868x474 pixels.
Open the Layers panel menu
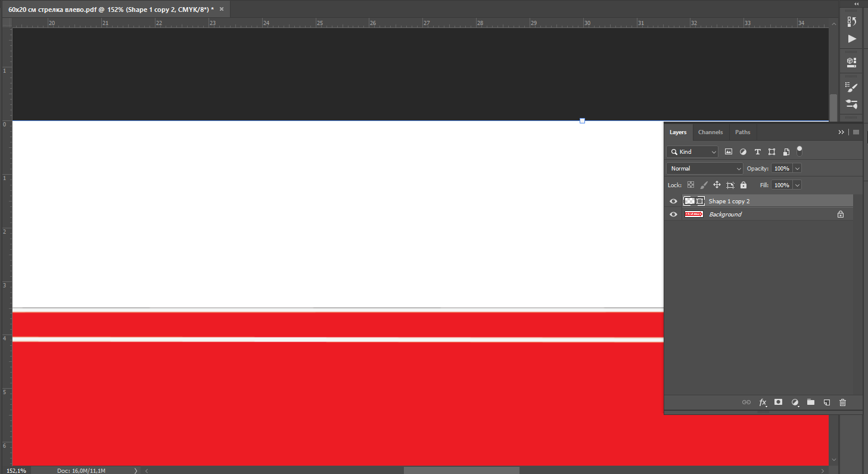coord(856,132)
